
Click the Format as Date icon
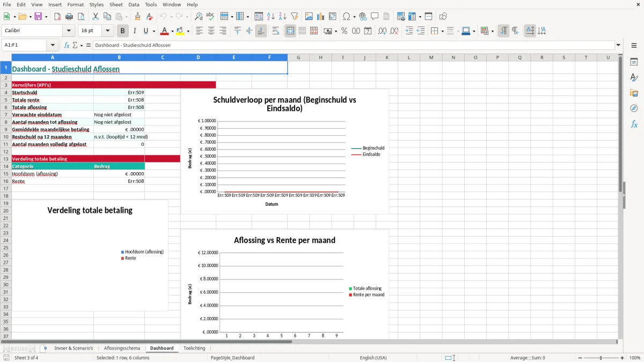368,31
